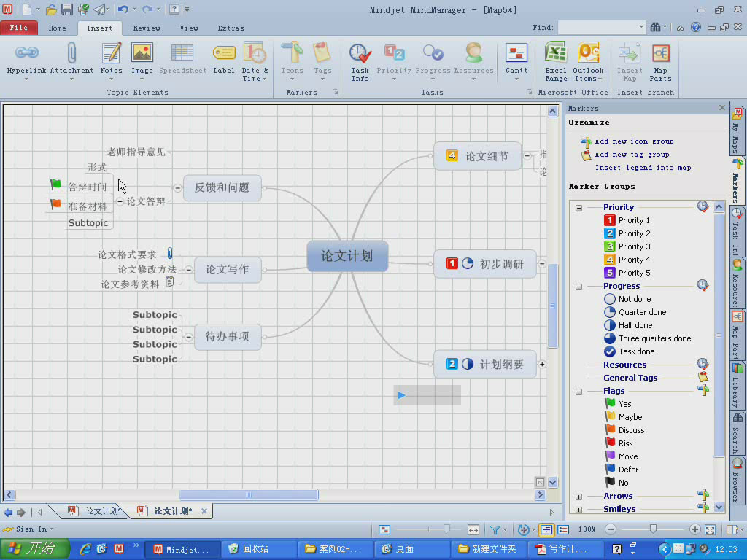The width and height of the screenshot is (747, 560).
Task: Collapse the 待办事项 topic branch
Action: 189,337
